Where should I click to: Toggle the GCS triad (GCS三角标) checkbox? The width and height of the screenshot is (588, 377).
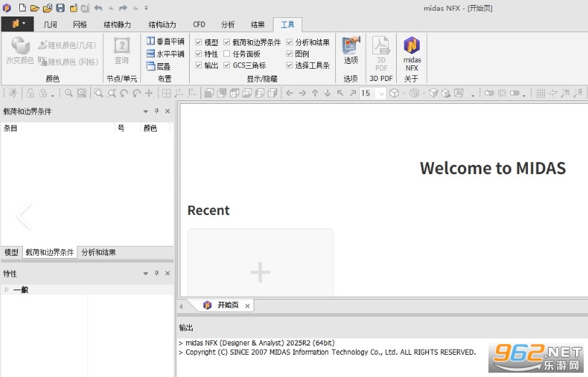tap(226, 65)
